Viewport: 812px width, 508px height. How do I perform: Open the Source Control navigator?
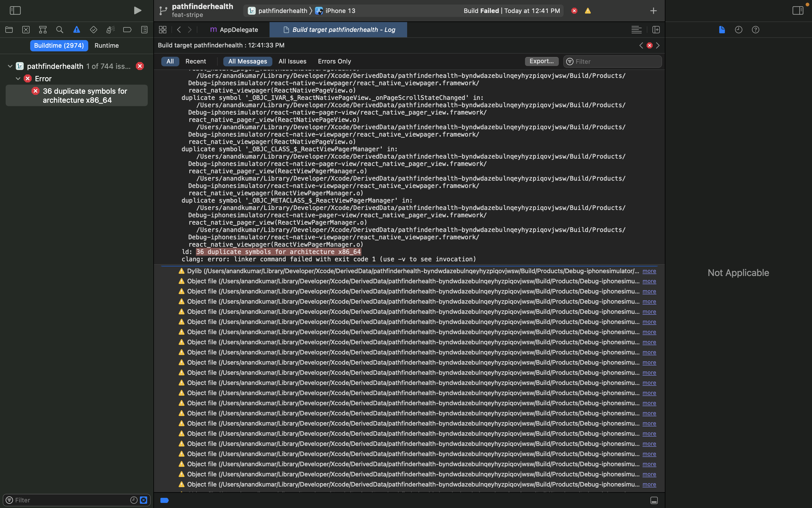26,30
